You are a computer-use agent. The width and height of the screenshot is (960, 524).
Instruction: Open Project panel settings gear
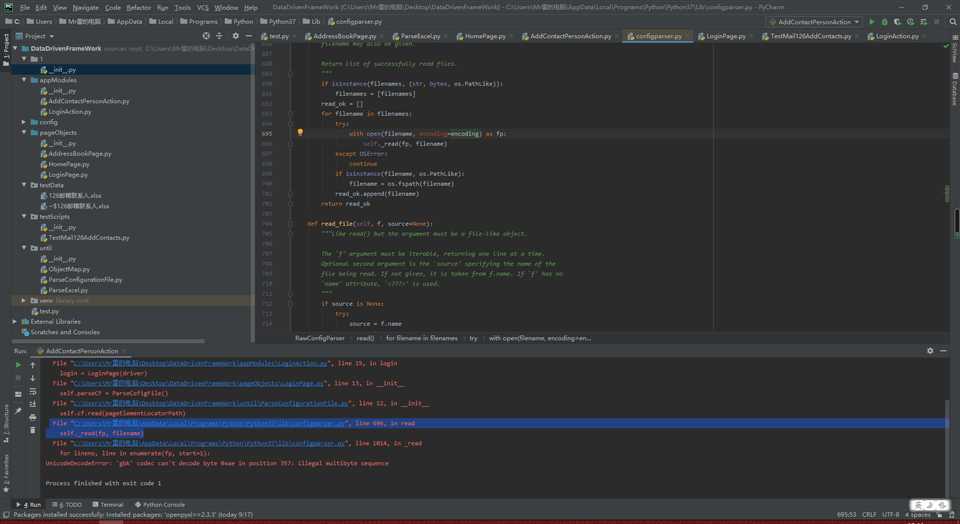(x=236, y=36)
